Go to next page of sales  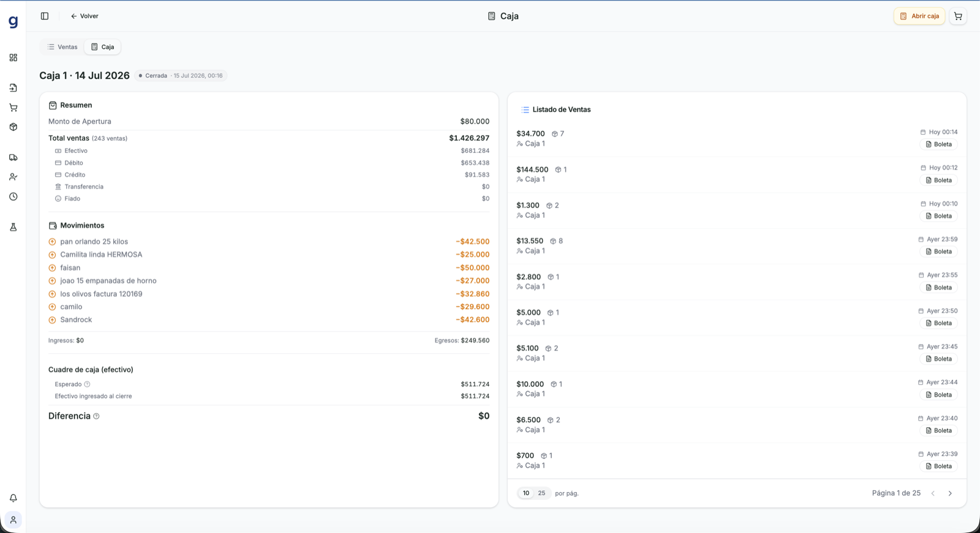(950, 493)
